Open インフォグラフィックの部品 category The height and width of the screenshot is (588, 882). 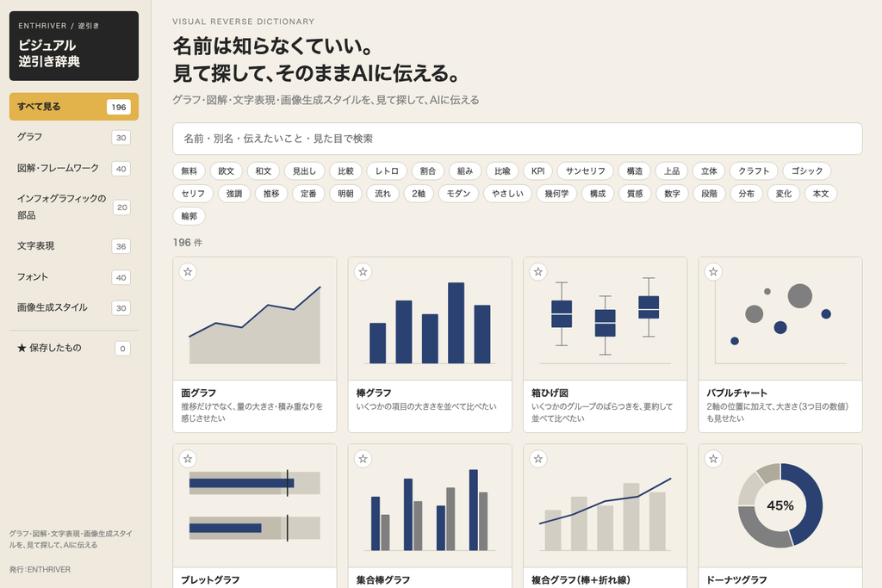(x=74, y=207)
